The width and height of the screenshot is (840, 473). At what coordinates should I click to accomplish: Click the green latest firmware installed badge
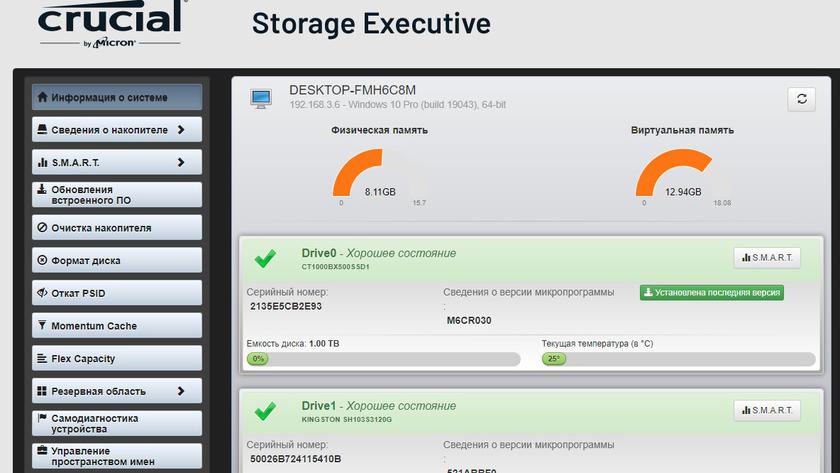pyautogui.click(x=712, y=293)
